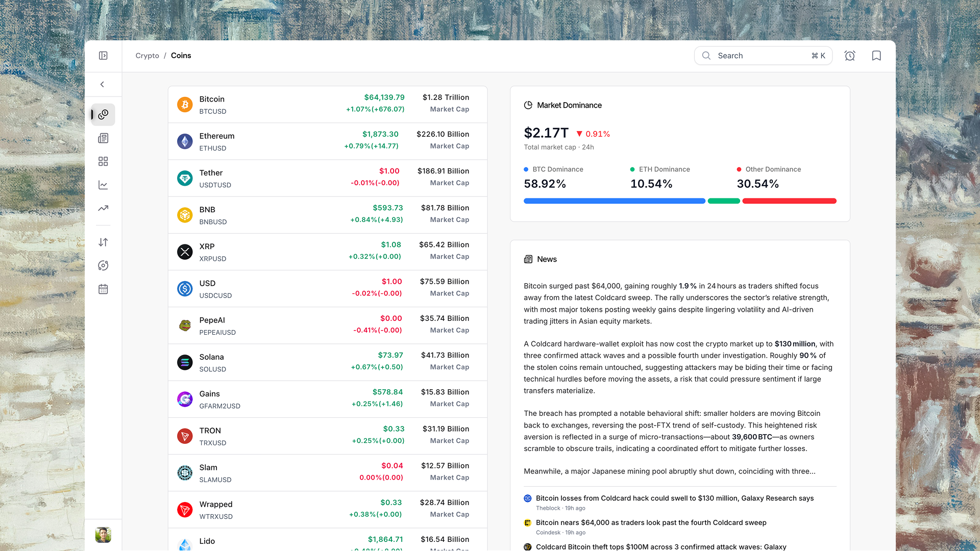This screenshot has height=551, width=980.
Task: Open the user profile avatar
Action: click(x=103, y=535)
